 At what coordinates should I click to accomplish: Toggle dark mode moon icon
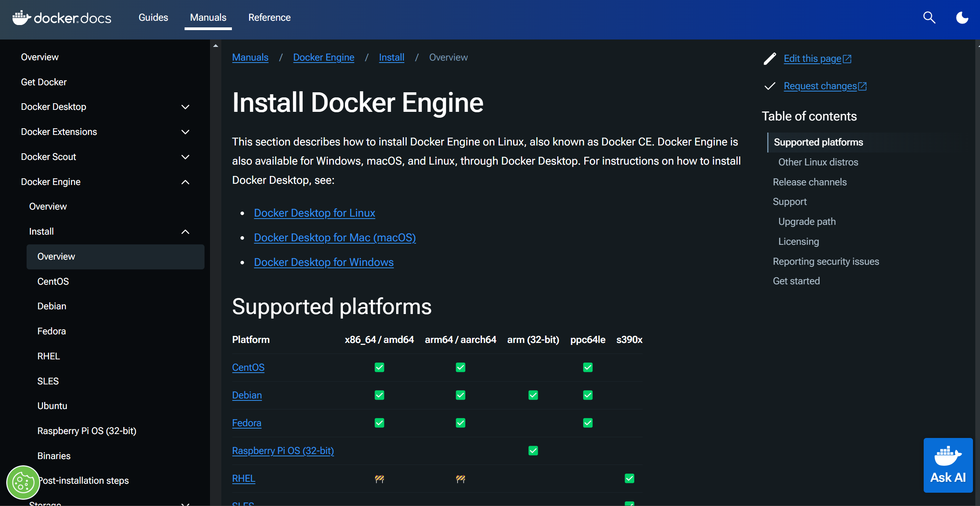click(x=962, y=18)
